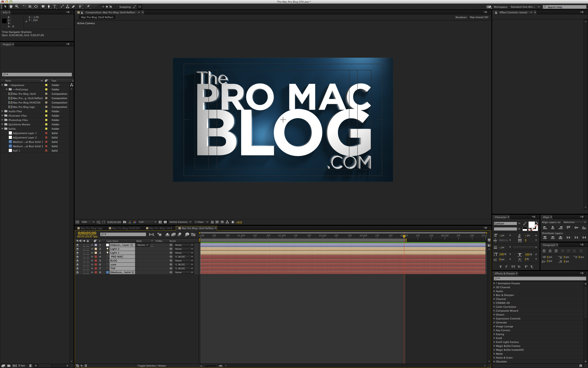Select the Pen tool
The image size is (588, 368).
coord(49,7)
